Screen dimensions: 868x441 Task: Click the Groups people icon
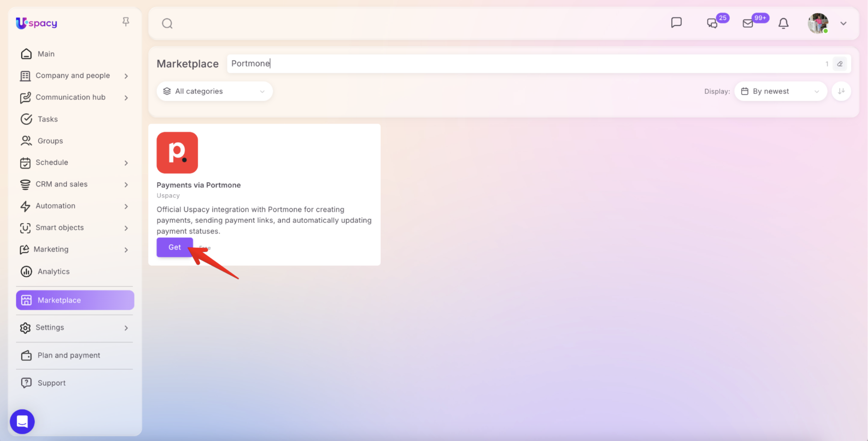coord(26,141)
